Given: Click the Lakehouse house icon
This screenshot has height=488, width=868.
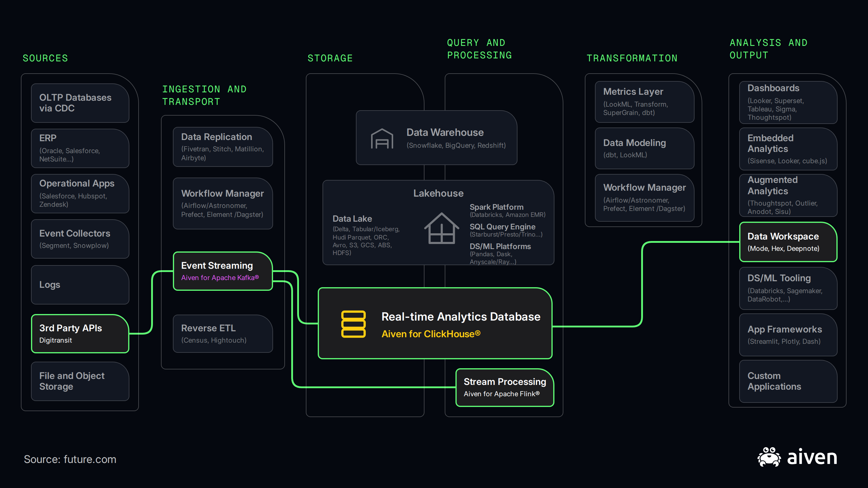Looking at the screenshot, I should coord(441,228).
